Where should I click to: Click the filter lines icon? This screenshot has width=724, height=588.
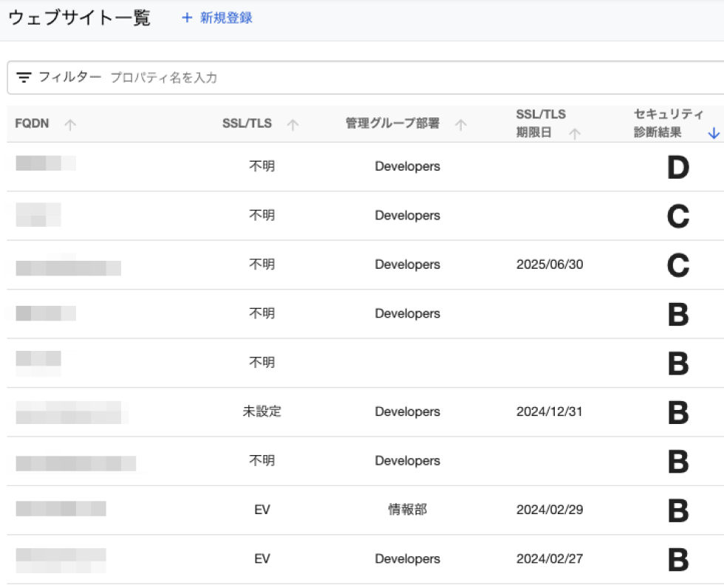click(x=24, y=78)
